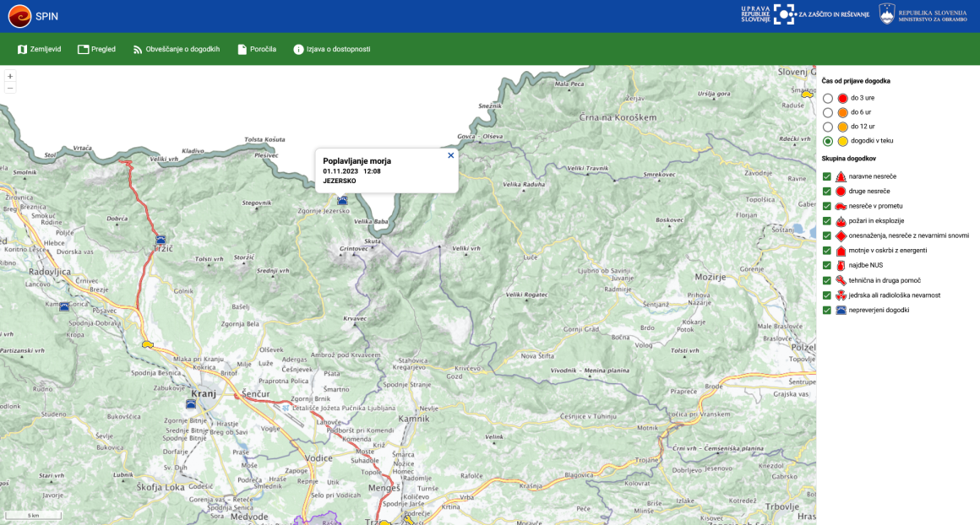The image size is (980, 525).
Task: Open Obveščanje o dogodkih menu item
Action: 176,49
